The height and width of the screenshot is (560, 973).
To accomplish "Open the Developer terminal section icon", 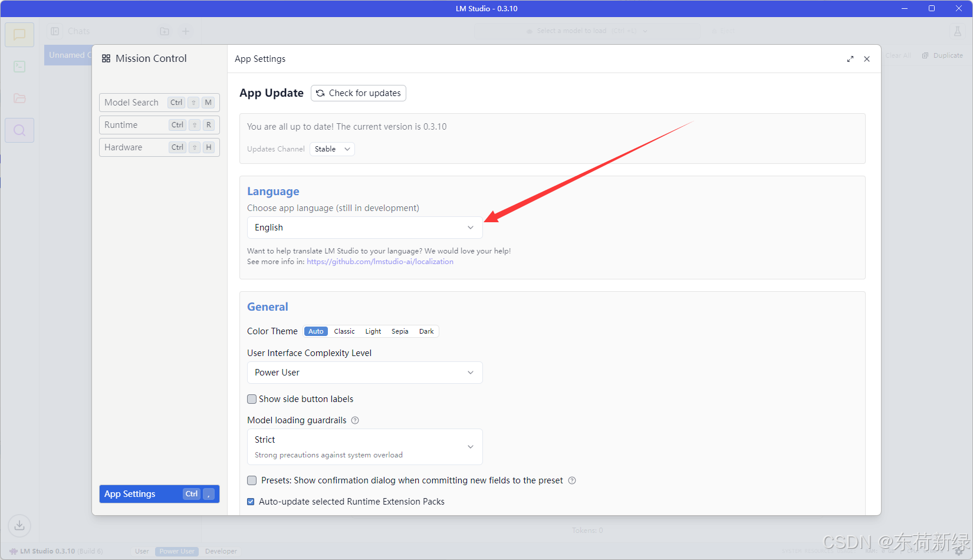I will coord(19,67).
